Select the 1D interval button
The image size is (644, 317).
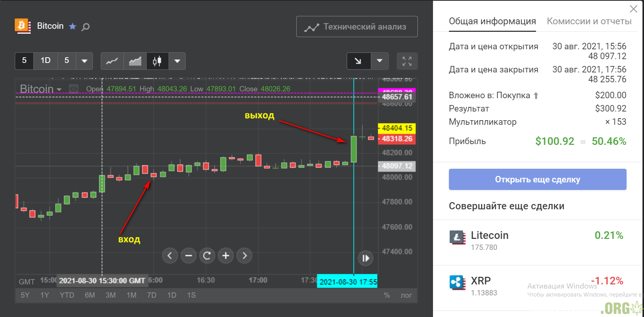[45, 61]
